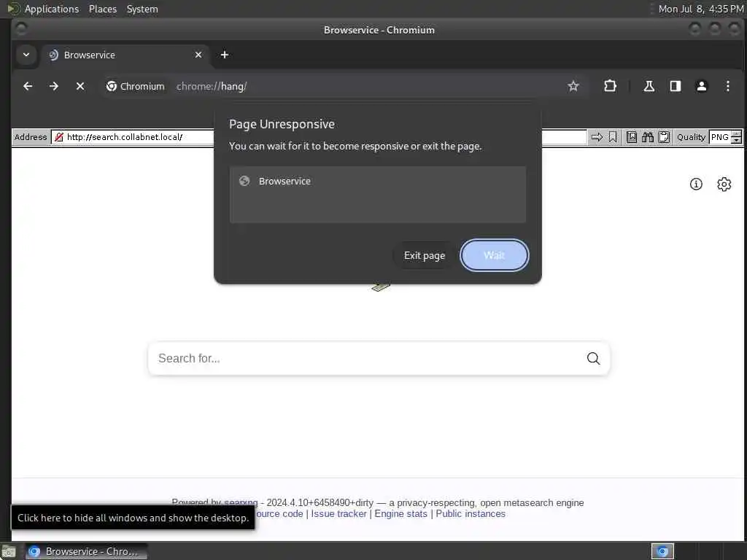Click the Wait button
Image resolution: width=747 pixels, height=560 pixels.
click(x=494, y=255)
